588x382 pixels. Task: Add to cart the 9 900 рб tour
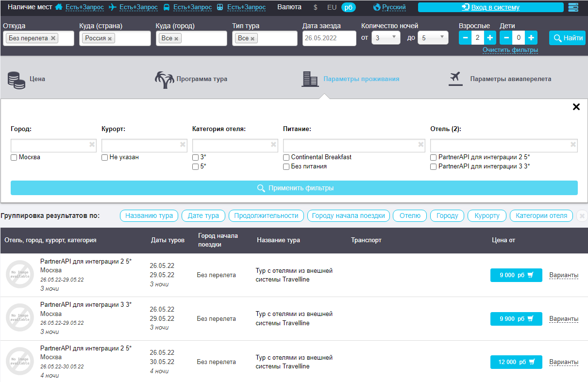[x=516, y=319]
